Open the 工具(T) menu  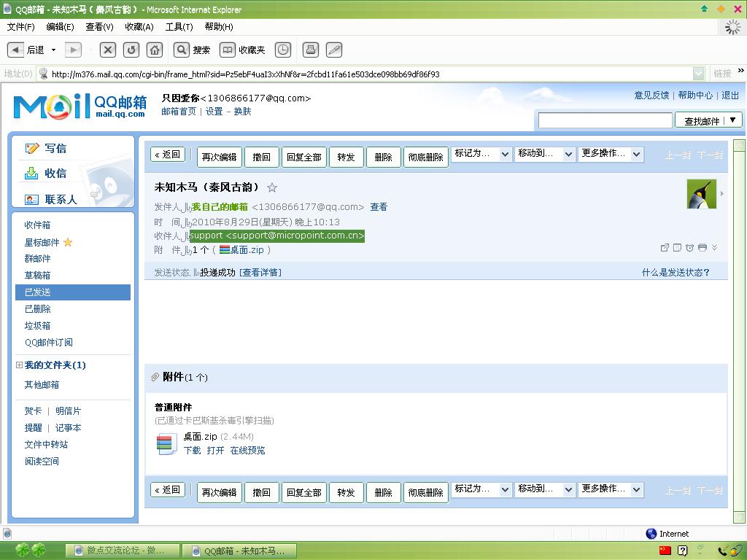[x=179, y=27]
